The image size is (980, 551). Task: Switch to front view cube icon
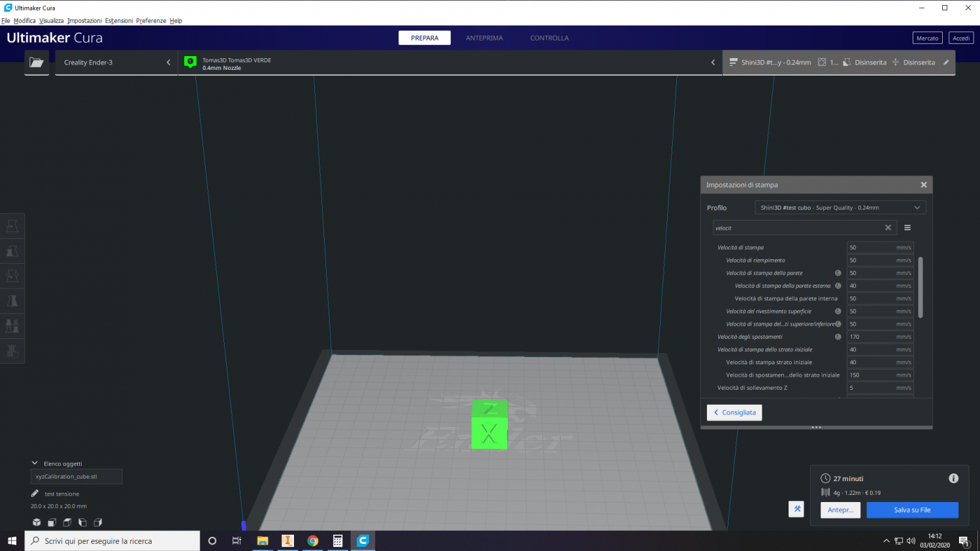pyautogui.click(x=52, y=522)
